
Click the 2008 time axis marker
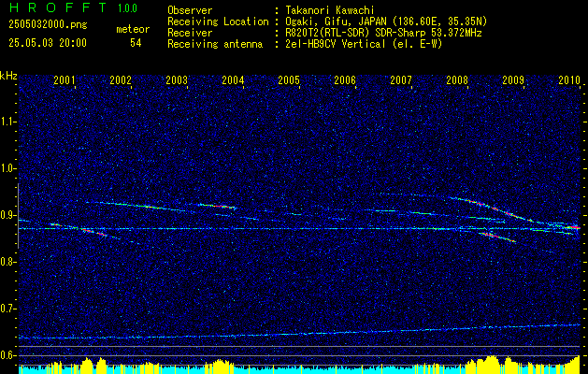[457, 79]
